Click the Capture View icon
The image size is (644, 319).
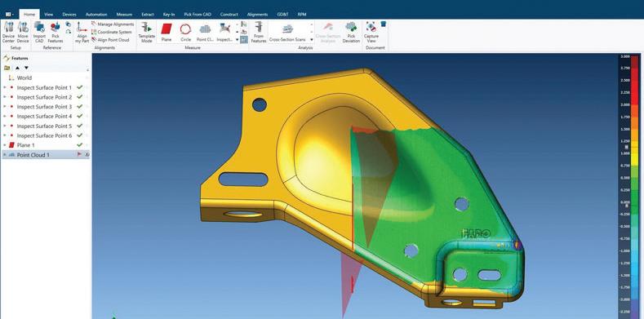pyautogui.click(x=371, y=33)
